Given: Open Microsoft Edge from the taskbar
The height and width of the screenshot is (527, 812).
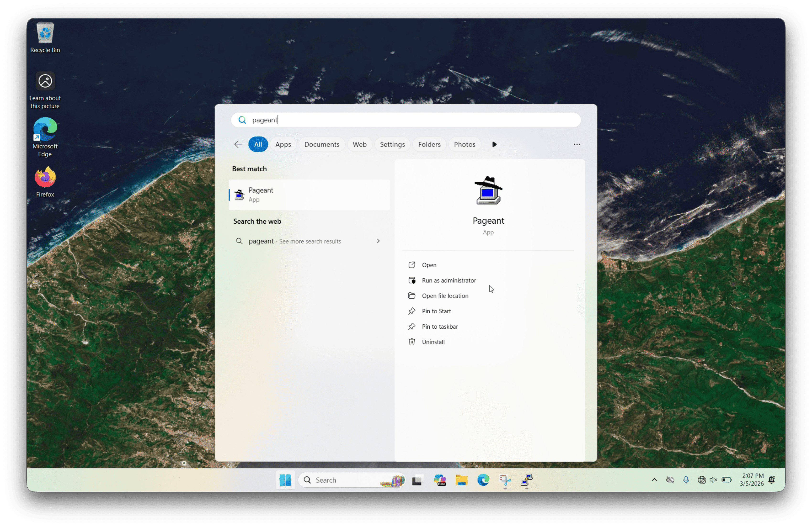Looking at the screenshot, I should (483, 480).
